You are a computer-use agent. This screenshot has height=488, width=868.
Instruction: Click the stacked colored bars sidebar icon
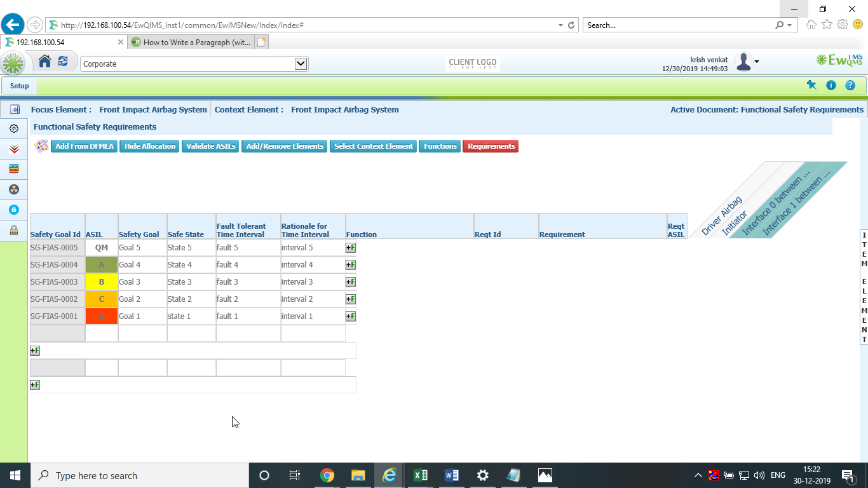click(14, 169)
